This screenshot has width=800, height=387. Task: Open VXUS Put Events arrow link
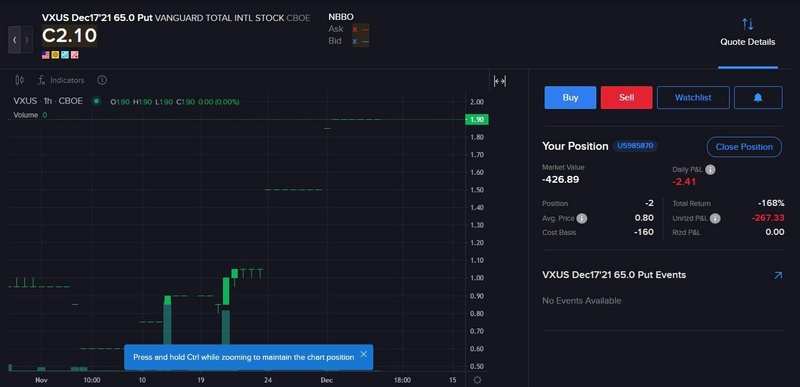click(x=778, y=275)
